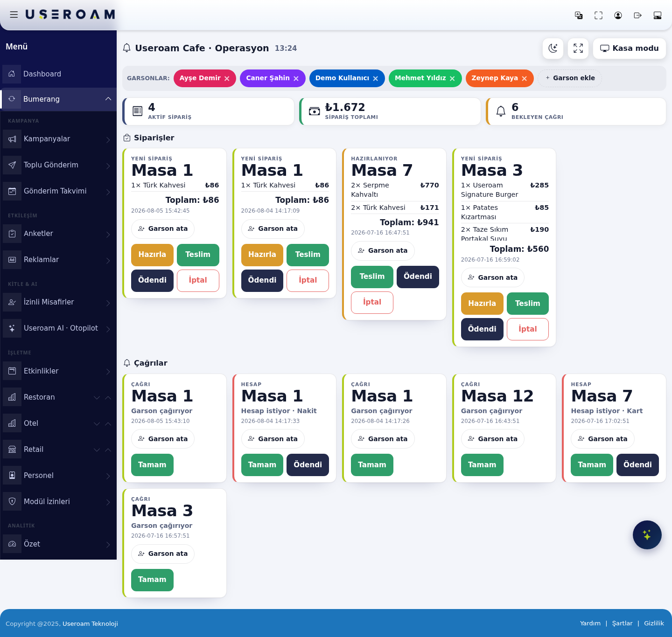672x637 pixels.
Task: Click the 4 Aktif Sipariş stat card
Action: click(x=208, y=111)
